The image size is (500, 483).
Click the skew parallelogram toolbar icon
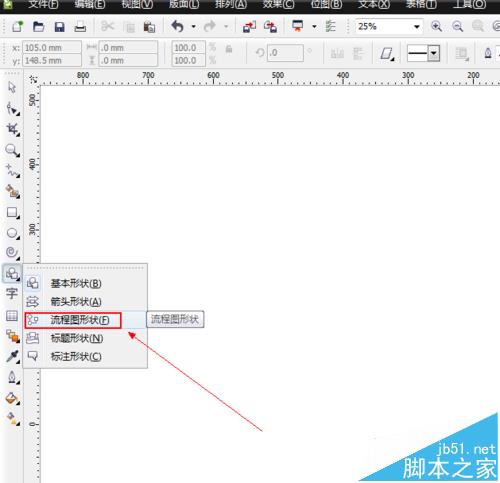click(x=387, y=53)
